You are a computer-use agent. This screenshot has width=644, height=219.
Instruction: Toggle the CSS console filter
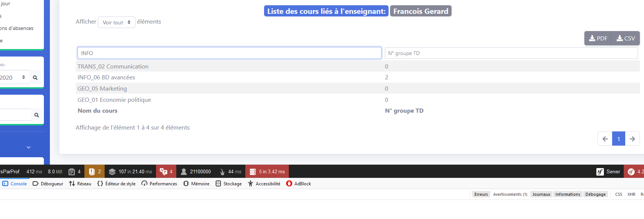tap(618, 194)
